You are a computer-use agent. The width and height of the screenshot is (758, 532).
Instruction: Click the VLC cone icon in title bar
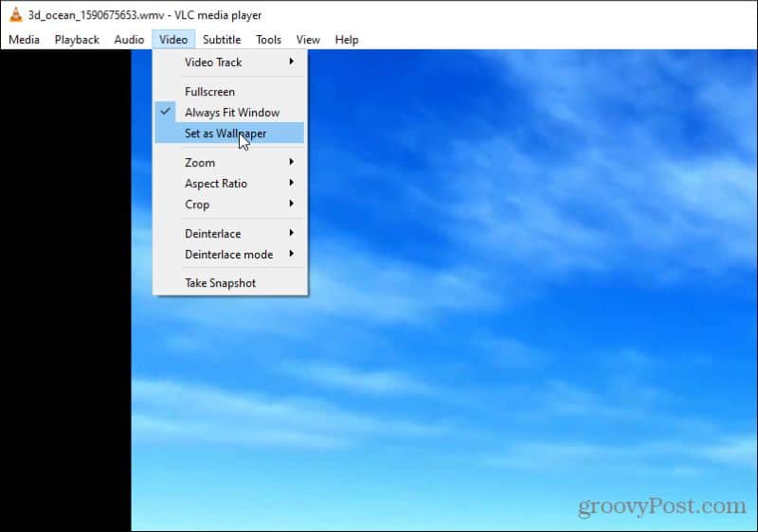[x=16, y=15]
